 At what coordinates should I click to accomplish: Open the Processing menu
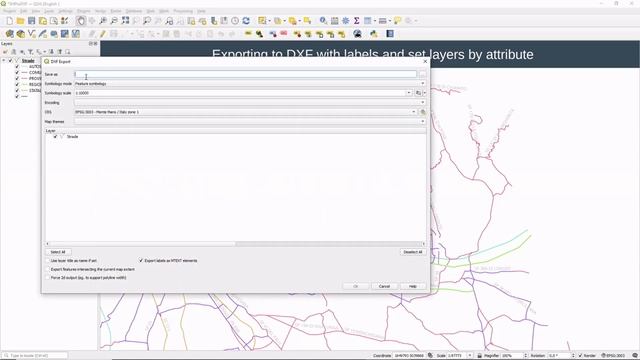pyautogui.click(x=183, y=11)
